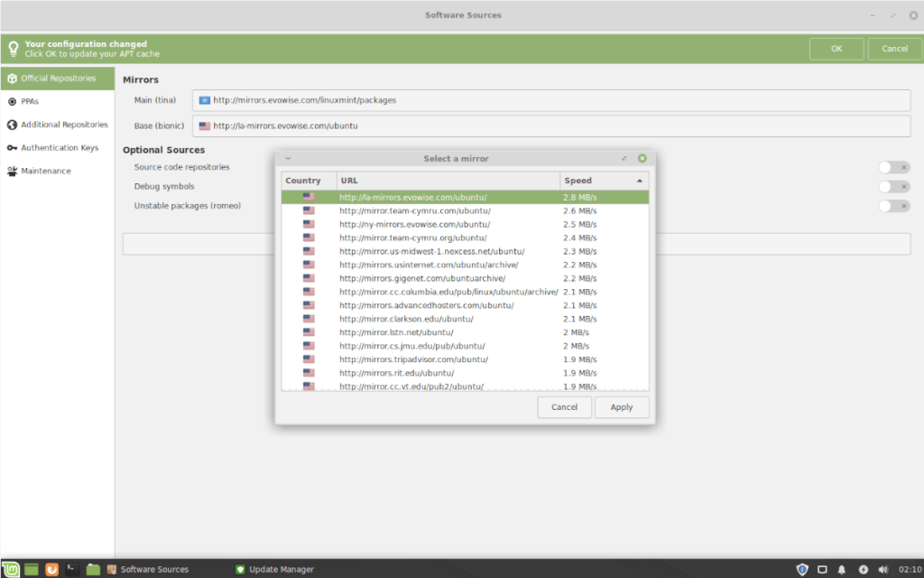
Task: Click the Linux Mint menu icon in taskbar
Action: coord(9,569)
